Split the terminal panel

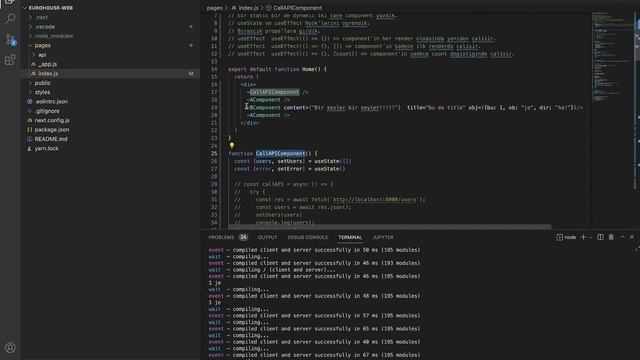click(x=600, y=237)
